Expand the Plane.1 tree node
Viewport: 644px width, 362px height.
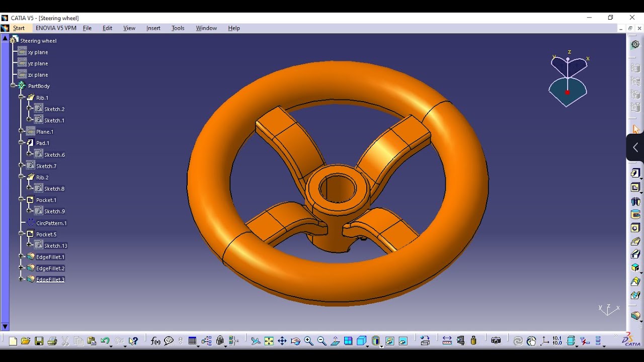pyautogui.click(x=21, y=131)
